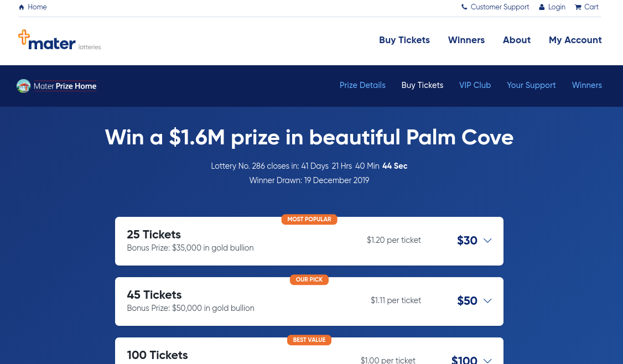Viewport: 623px width, 364px height.
Task: Expand the $30 ticket option chevron
Action: [487, 241]
